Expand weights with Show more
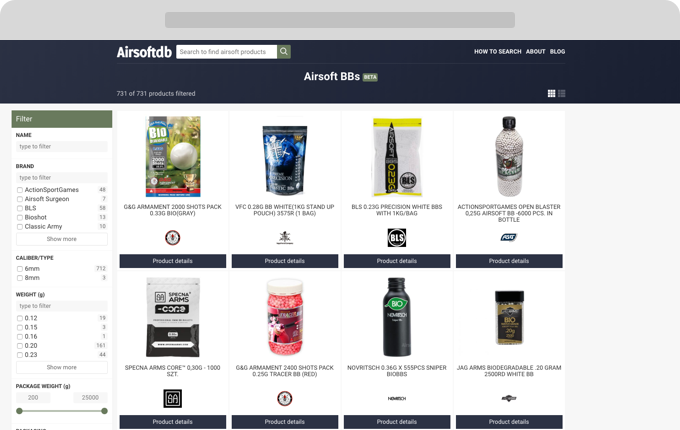The height and width of the screenshot is (430, 680). click(x=62, y=367)
